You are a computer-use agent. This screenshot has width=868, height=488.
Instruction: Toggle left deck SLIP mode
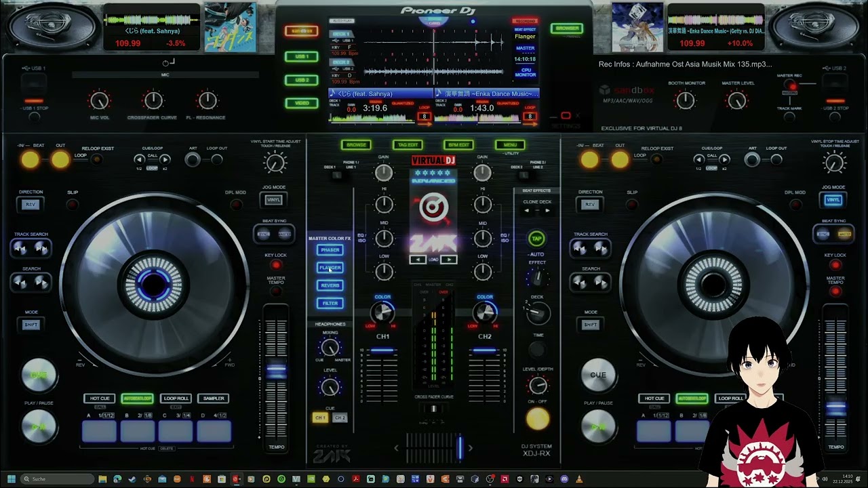pyautogui.click(x=73, y=204)
